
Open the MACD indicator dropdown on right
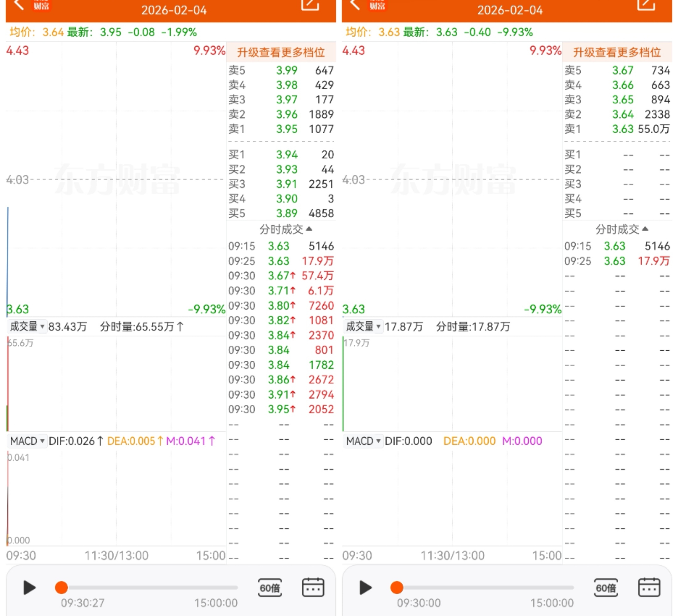click(x=363, y=441)
